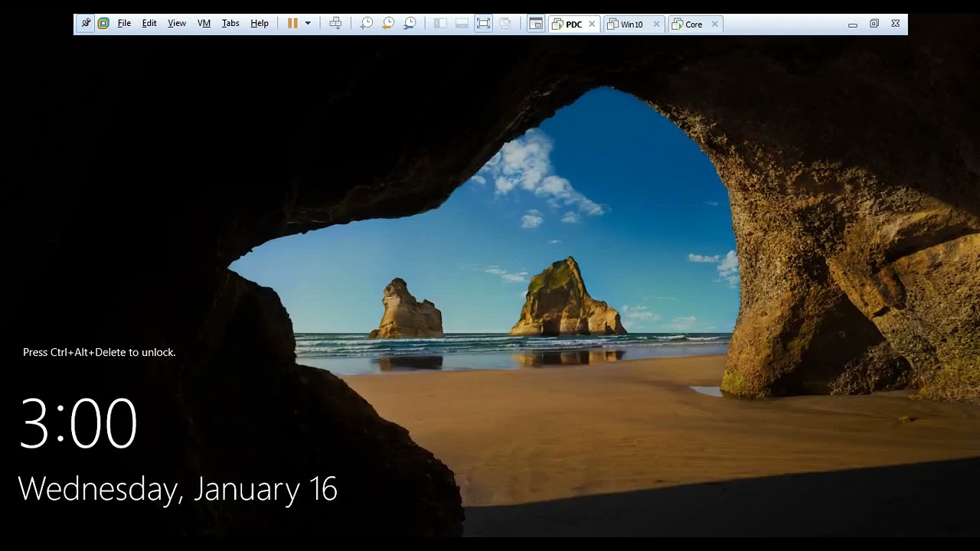Open the Tabs menu

click(x=230, y=24)
